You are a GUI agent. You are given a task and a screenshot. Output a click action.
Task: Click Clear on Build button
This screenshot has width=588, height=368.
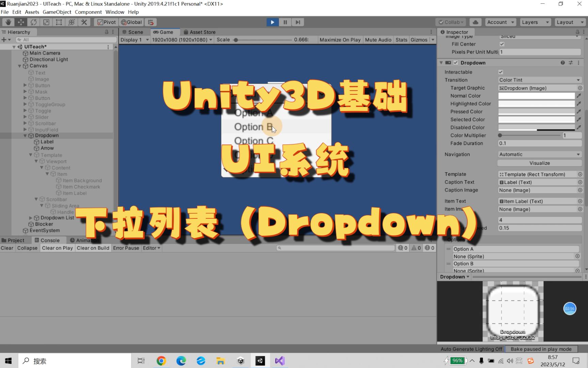pos(93,248)
